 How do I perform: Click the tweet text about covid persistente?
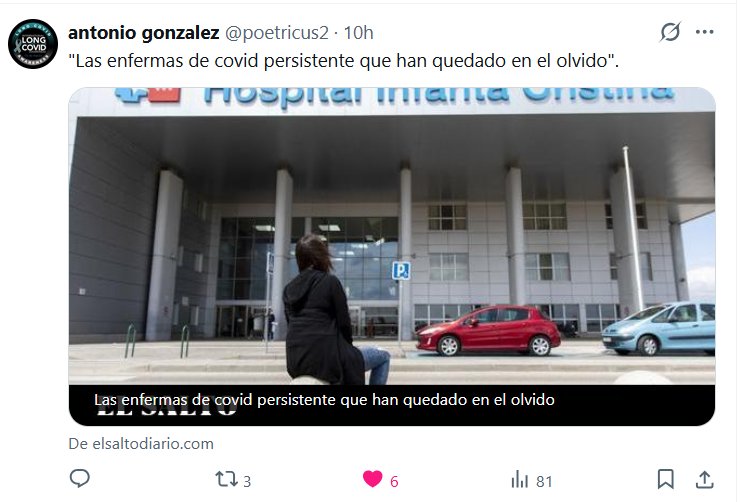(344, 61)
